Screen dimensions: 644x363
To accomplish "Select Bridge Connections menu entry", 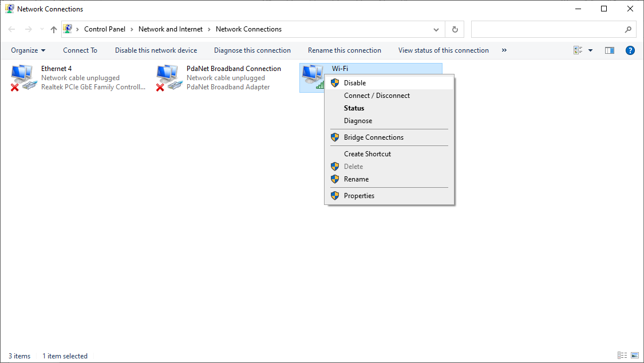I will click(389, 137).
